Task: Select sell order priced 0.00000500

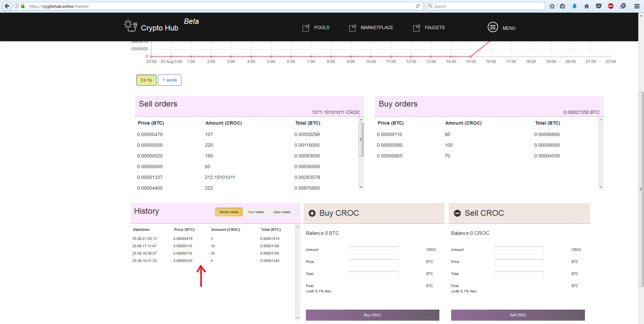Action: 247,145
